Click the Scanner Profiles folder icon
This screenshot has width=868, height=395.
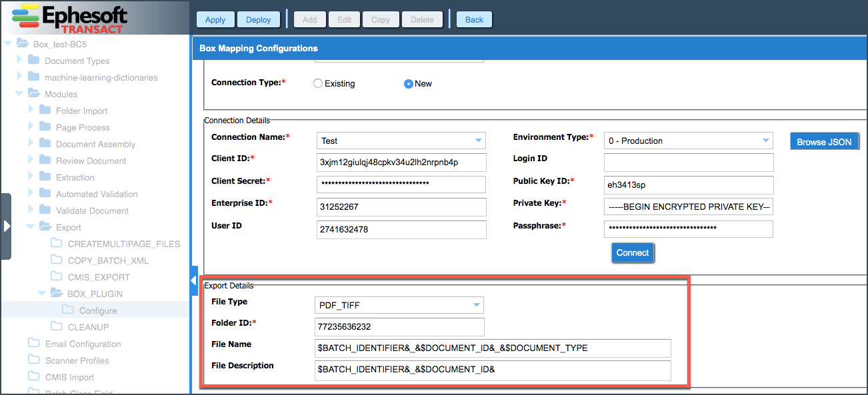click(34, 360)
